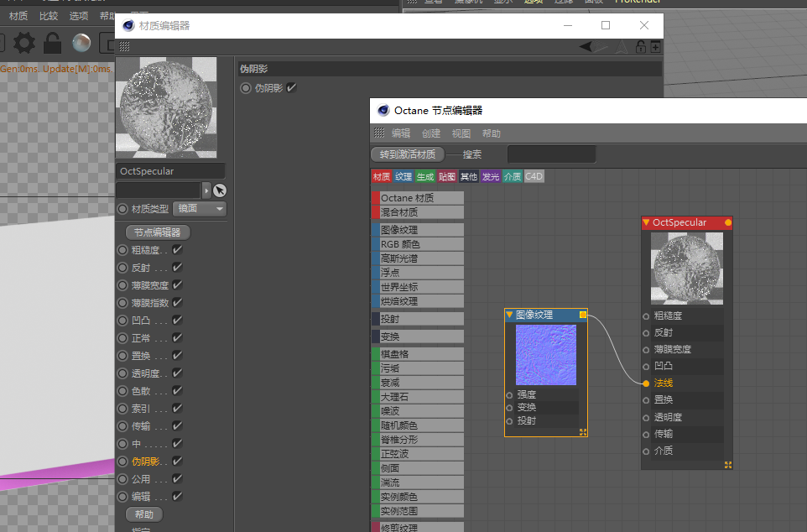Click the lock icon in Material Editor header
Image resolution: width=807 pixels, height=532 pixels.
tap(641, 47)
